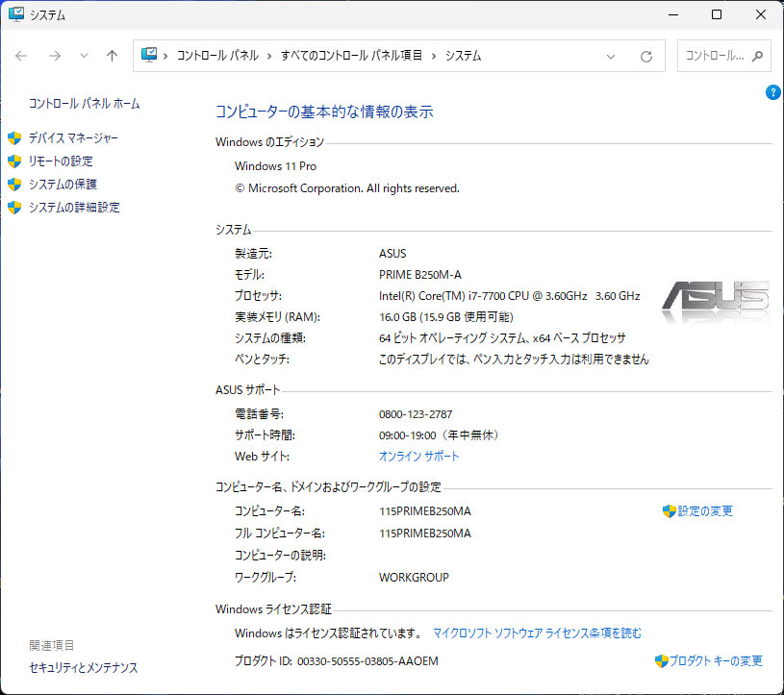Click the ASUS logo image

pyautogui.click(x=715, y=302)
